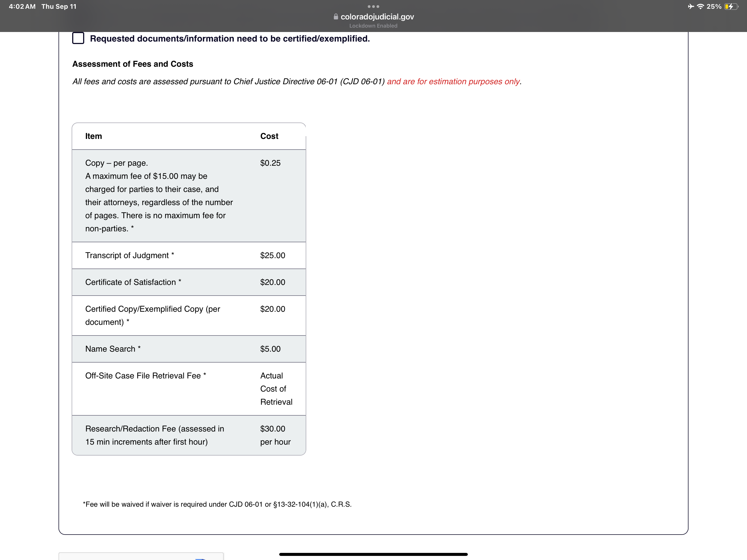747x560 pixels.
Task: Click the fee waiver footnote text
Action: [217, 504]
